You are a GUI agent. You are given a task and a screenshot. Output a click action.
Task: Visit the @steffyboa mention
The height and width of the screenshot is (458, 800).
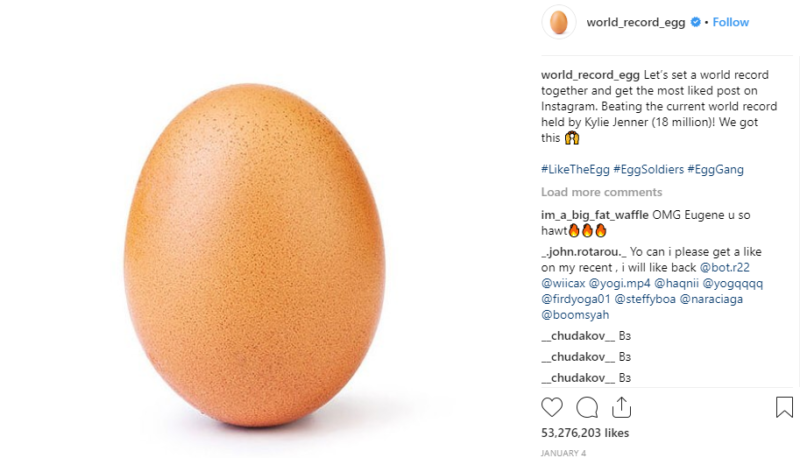point(645,299)
